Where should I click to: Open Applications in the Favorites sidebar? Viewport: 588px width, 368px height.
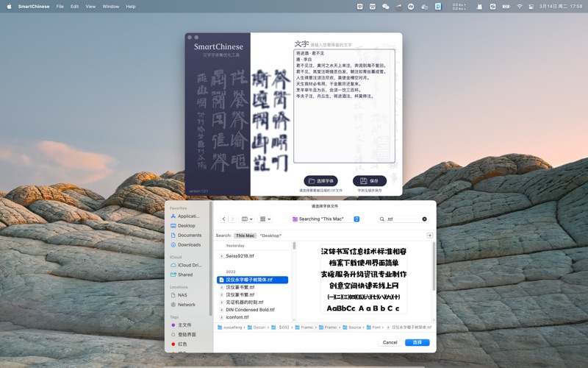(x=188, y=216)
